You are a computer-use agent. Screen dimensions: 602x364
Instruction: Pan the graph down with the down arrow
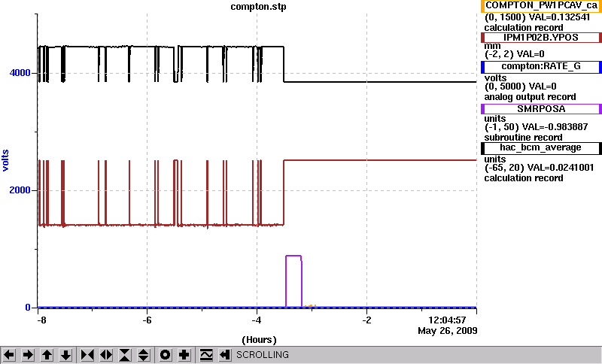pyautogui.click(x=66, y=355)
